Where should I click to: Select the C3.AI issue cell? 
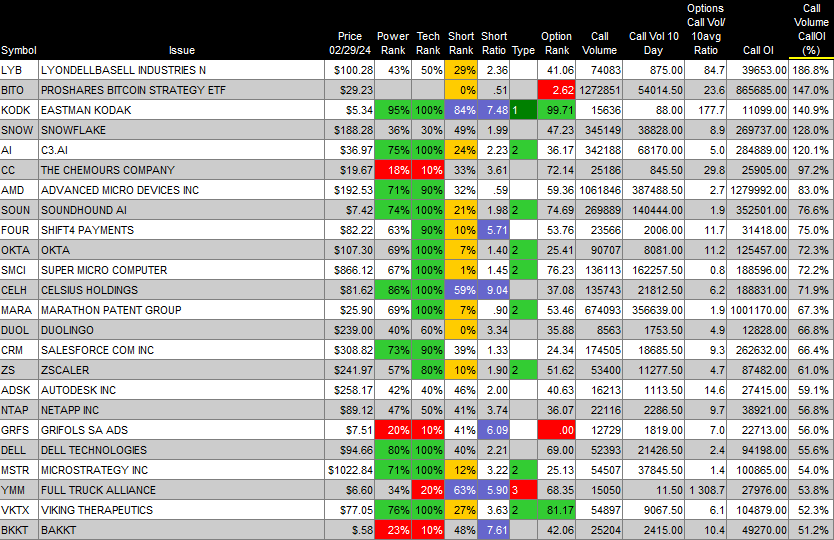(181, 150)
